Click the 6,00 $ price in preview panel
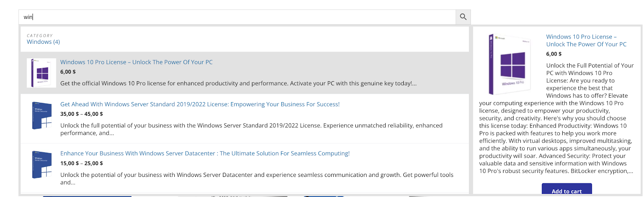 pos(553,54)
